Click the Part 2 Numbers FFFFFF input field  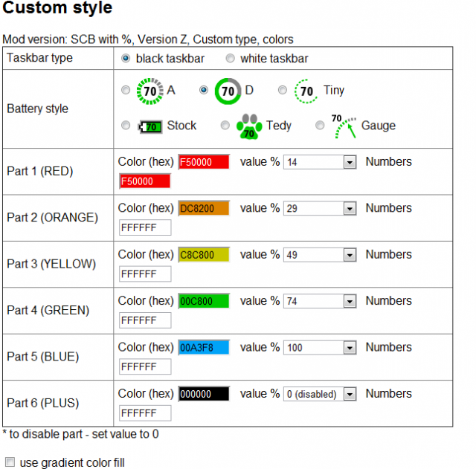[x=145, y=227]
